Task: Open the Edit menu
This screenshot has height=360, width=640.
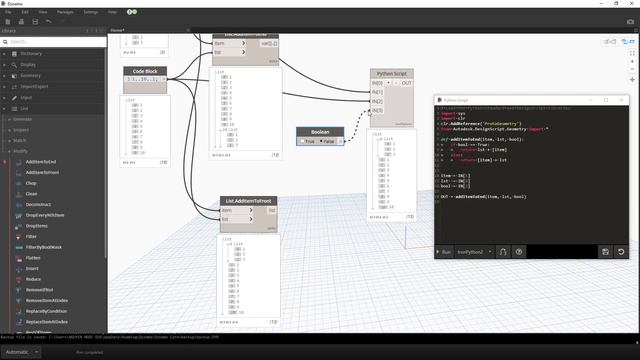Action: tap(25, 12)
